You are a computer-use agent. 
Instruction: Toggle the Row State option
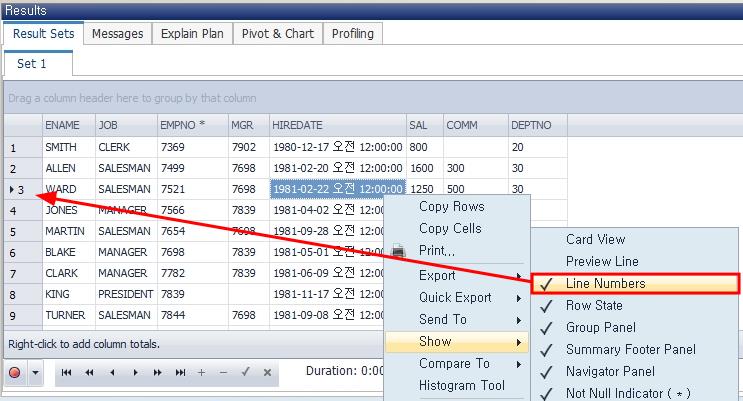tap(594, 306)
